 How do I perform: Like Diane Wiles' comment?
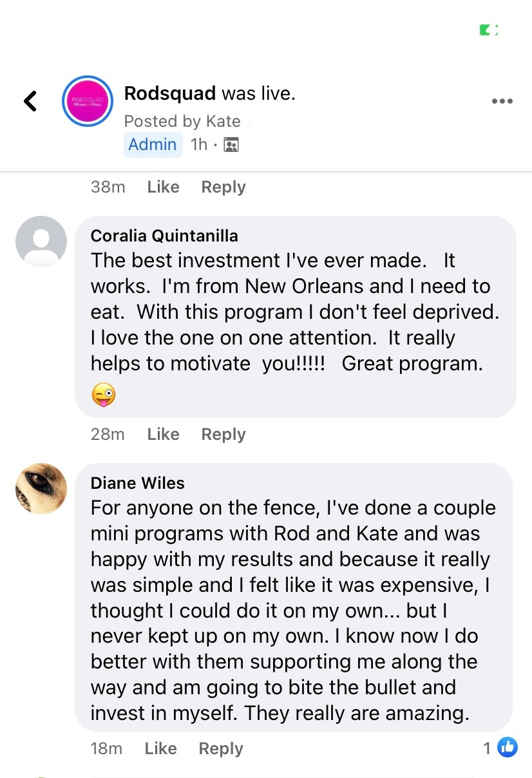160,748
